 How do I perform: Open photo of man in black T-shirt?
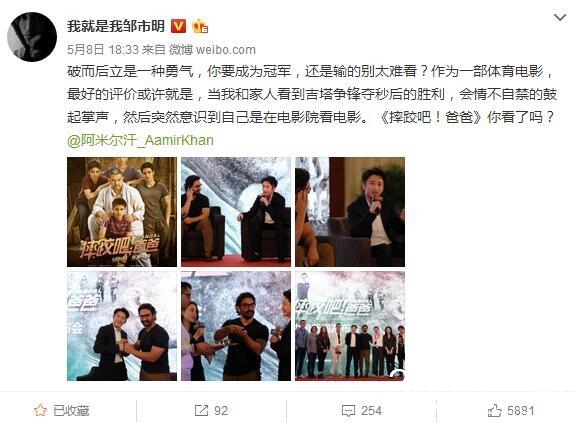(236, 326)
